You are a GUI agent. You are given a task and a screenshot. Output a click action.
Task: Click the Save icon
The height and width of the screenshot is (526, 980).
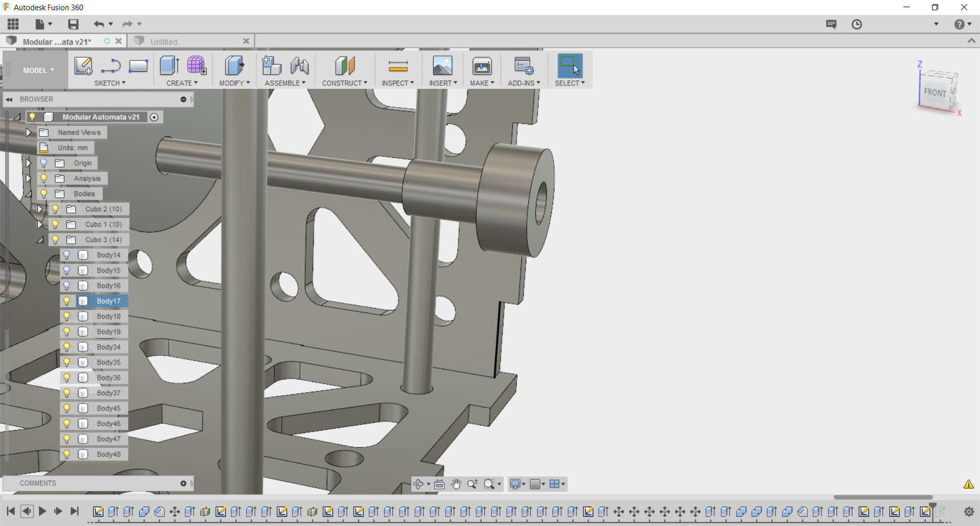point(73,24)
